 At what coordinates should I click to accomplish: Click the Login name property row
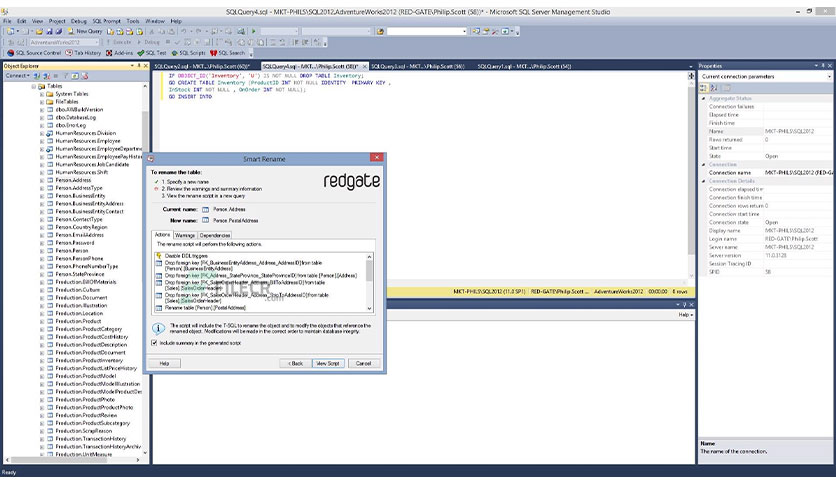pyautogui.click(x=766, y=239)
